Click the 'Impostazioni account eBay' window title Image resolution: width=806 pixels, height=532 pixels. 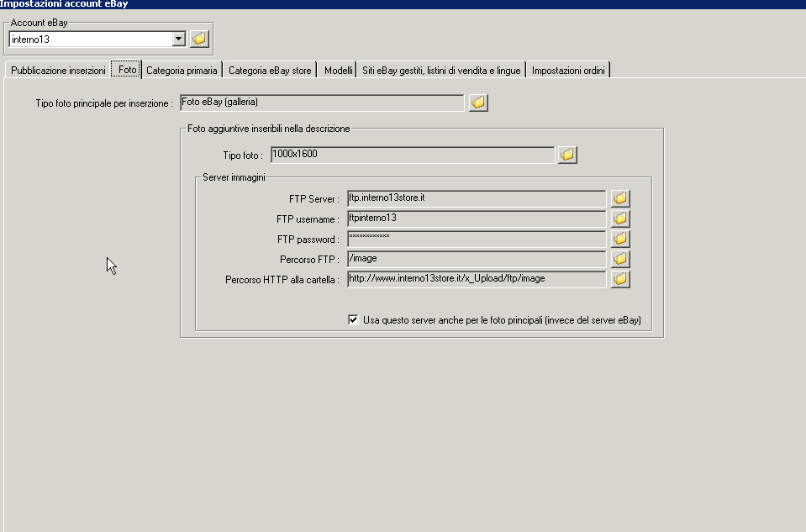pos(64,4)
